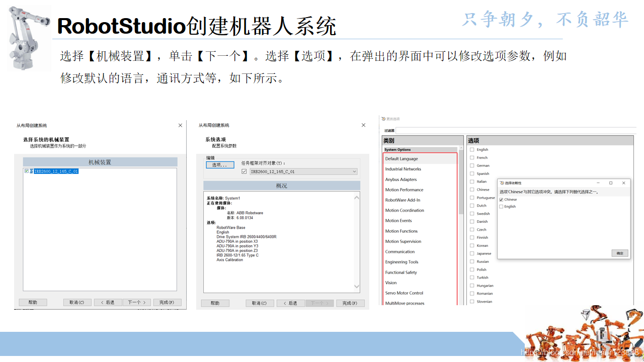This screenshot has width=644, height=362.
Task: Select Default Language category
Action: (420, 159)
